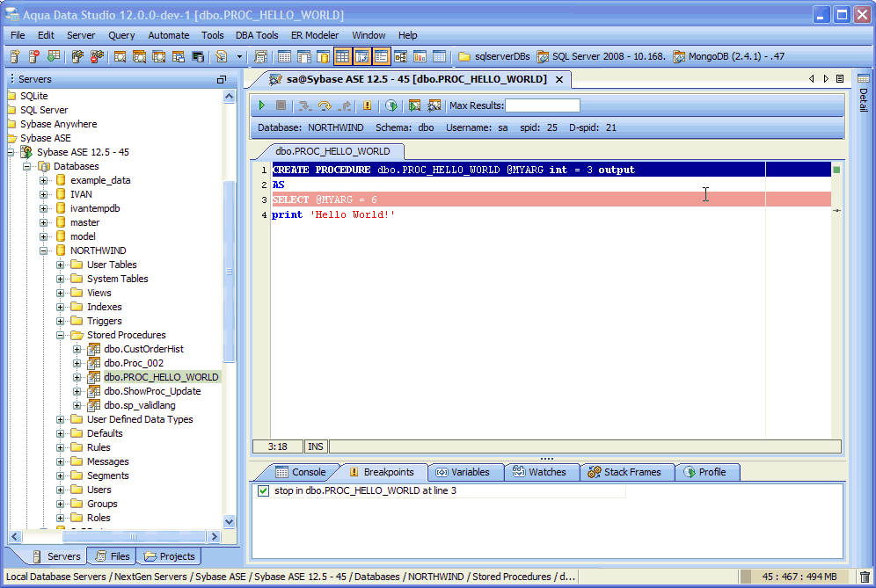Click the clock with green arrow profile icon
876x588 pixels.
coord(391,105)
